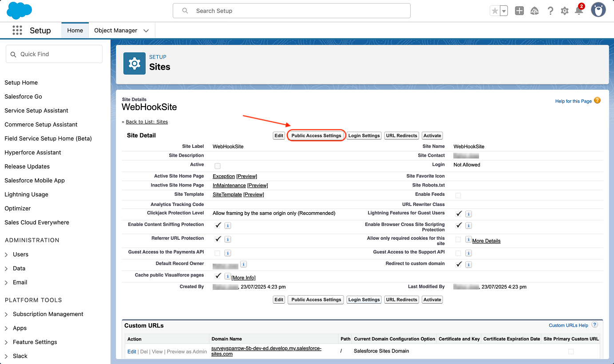The image size is (614, 364).
Task: Expand the Feature Settings tree item
Action: click(6, 342)
